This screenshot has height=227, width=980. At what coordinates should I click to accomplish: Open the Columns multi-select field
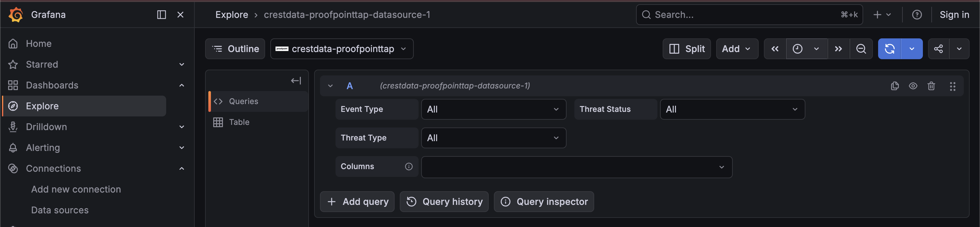pyautogui.click(x=576, y=167)
